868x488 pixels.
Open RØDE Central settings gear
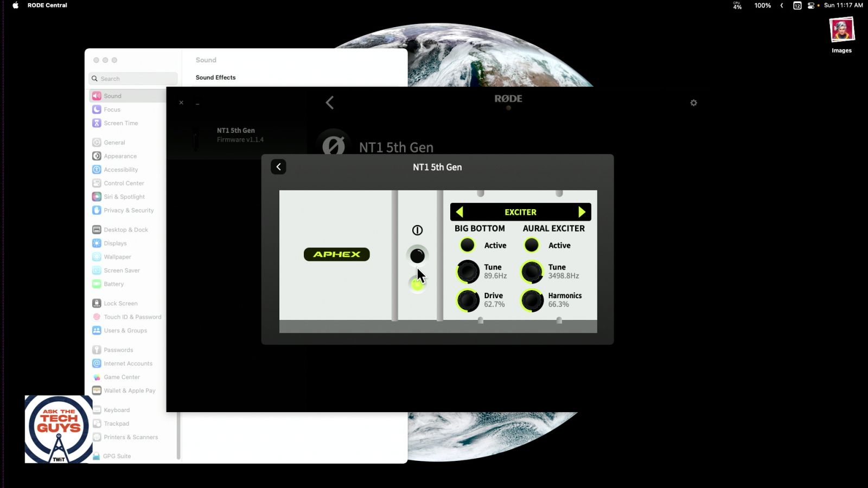(x=693, y=103)
